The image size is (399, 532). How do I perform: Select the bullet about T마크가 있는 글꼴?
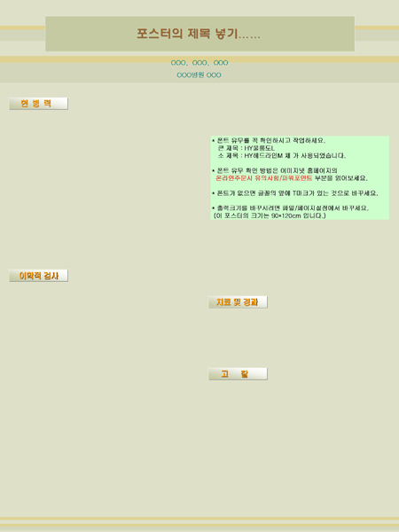[295, 193]
